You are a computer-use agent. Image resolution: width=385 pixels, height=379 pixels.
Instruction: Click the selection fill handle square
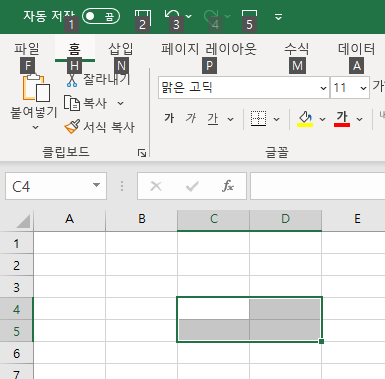[321, 341]
